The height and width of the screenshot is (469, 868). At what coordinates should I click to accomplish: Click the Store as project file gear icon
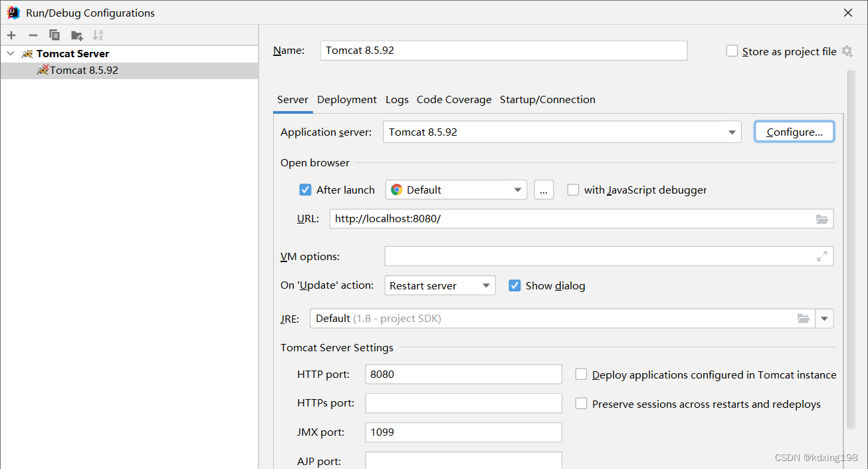click(x=847, y=51)
